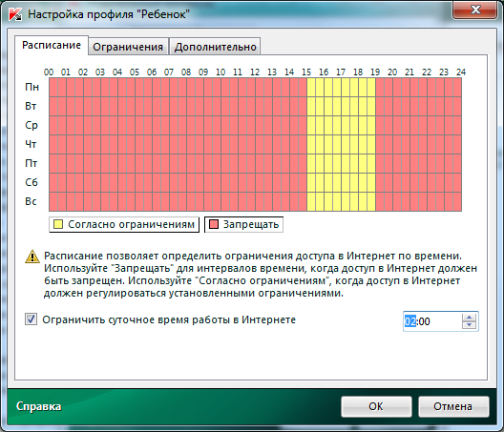The width and height of the screenshot is (504, 432).
Task: Open the 'Дополнительно' tab
Action: (215, 47)
